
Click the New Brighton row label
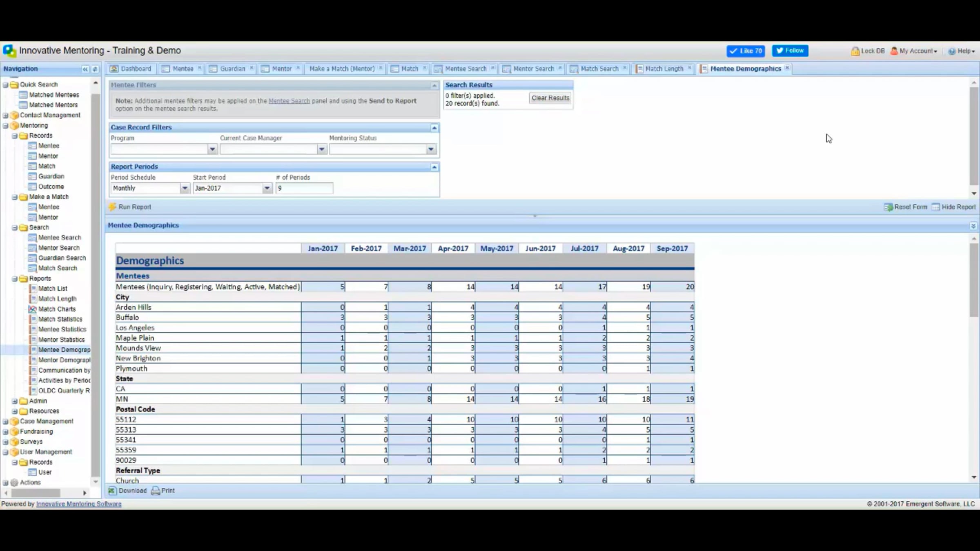[x=138, y=358]
